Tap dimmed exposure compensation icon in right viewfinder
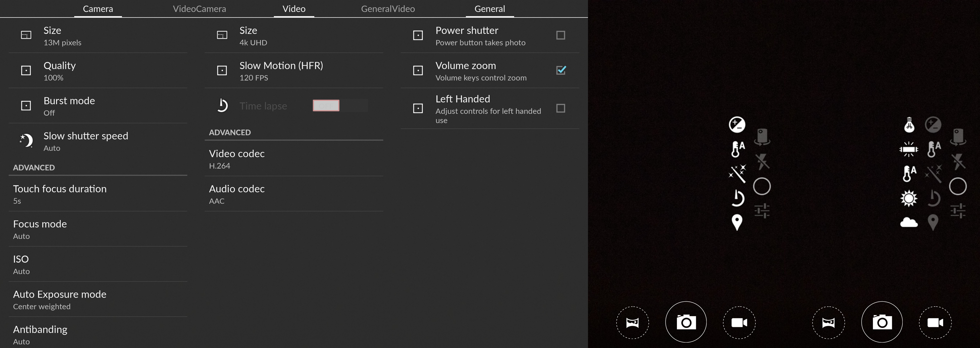 pos(933,125)
